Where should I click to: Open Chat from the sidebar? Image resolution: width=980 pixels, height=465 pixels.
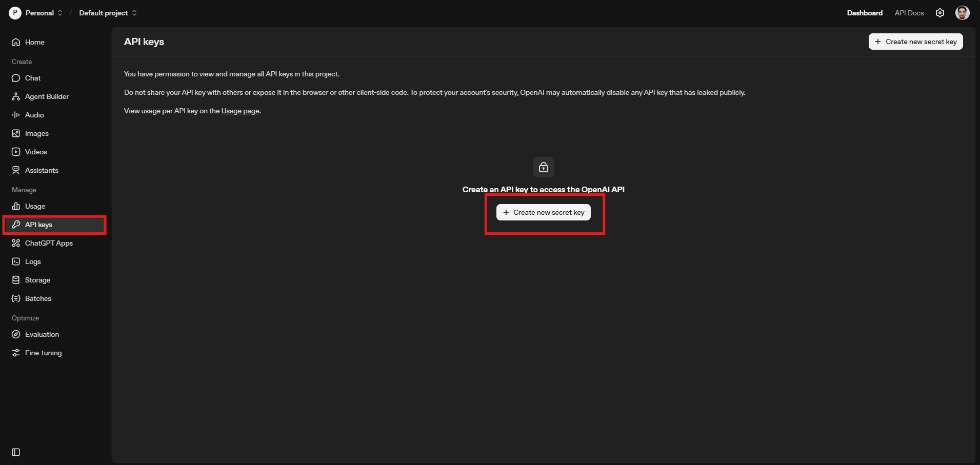point(55,78)
